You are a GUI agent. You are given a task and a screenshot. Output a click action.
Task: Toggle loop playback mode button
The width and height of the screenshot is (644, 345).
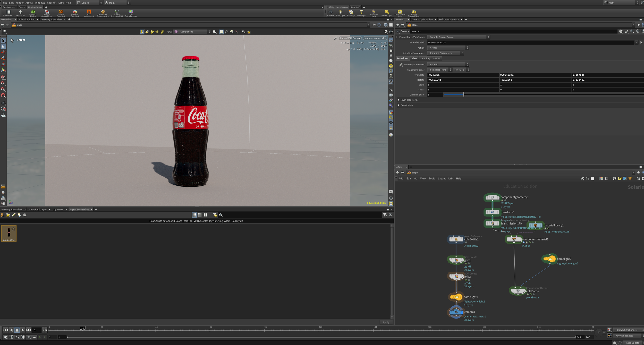click(x=17, y=337)
